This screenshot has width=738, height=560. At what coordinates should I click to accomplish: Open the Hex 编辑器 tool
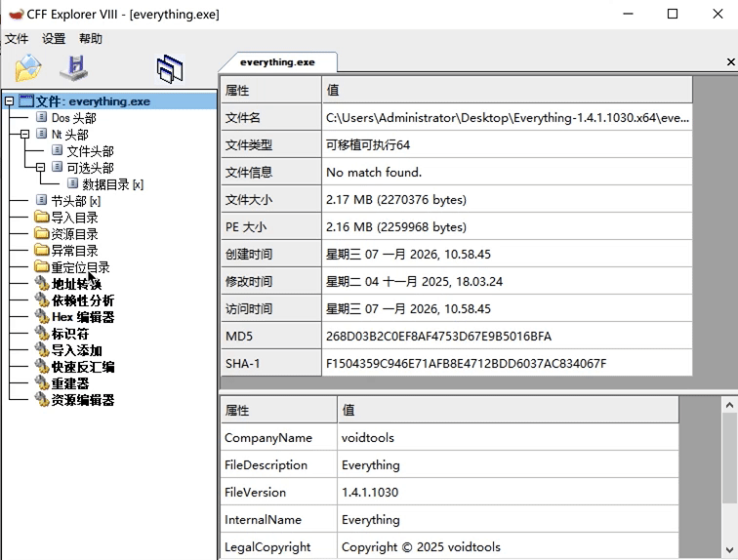click(82, 317)
